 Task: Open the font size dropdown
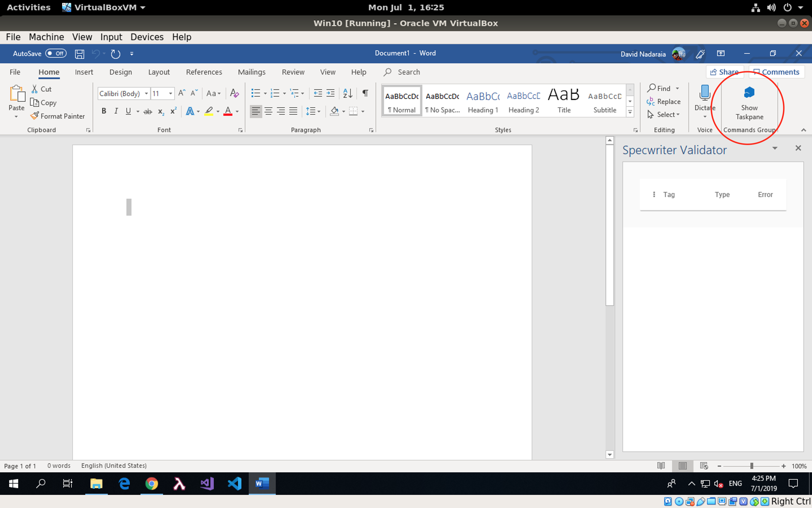(x=171, y=93)
